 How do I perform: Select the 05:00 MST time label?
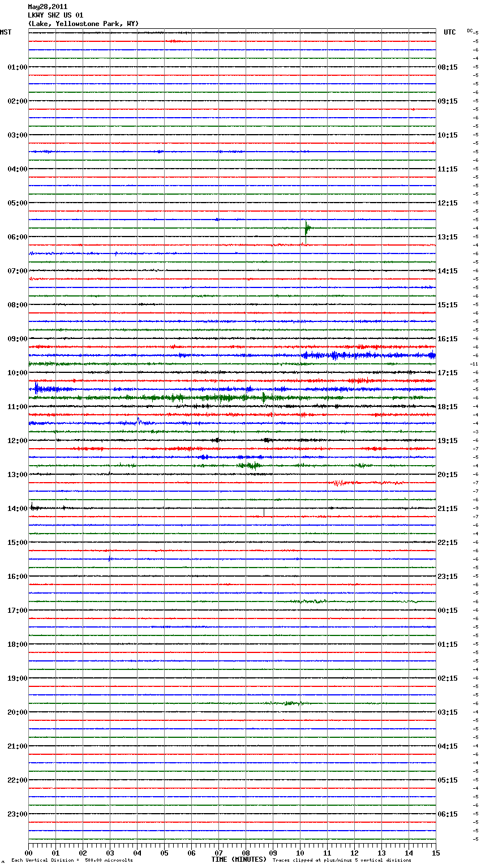tap(18, 203)
